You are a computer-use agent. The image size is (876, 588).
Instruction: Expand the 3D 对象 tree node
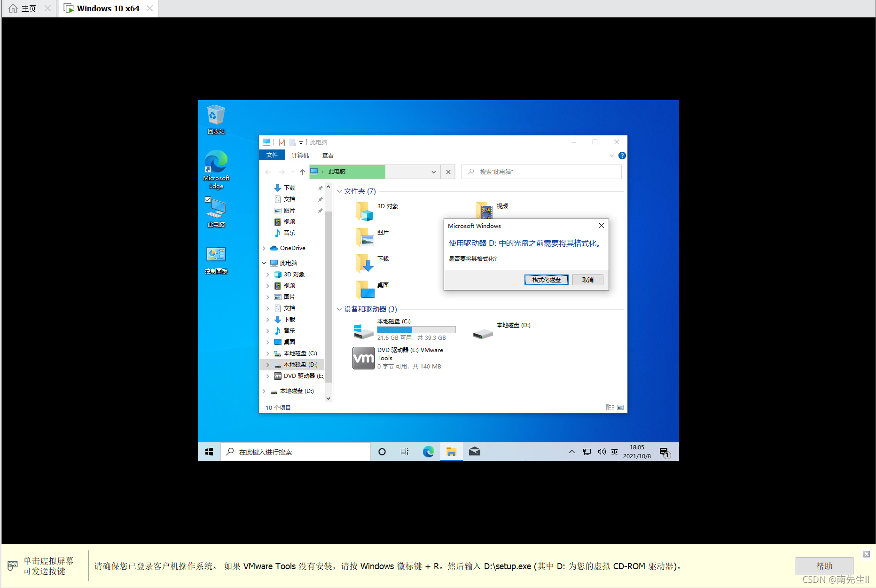tap(268, 274)
